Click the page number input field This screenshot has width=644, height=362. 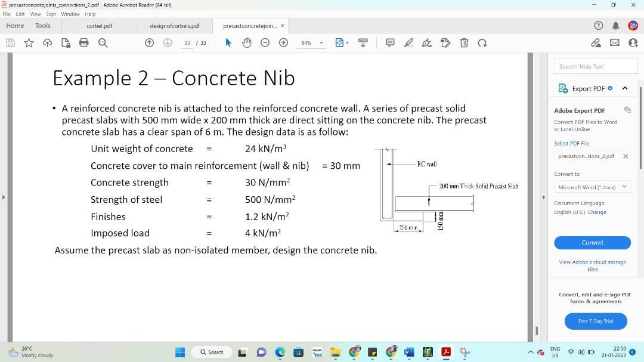(185, 42)
